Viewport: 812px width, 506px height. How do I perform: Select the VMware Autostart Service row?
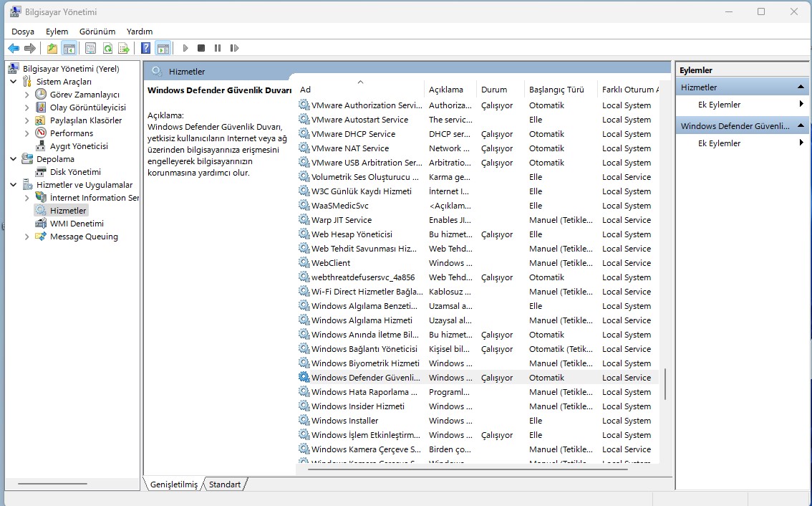pos(478,119)
